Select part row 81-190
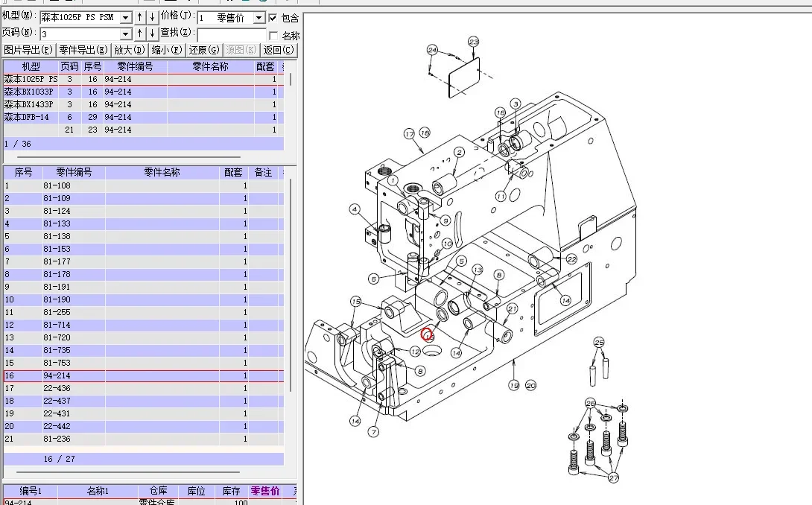Screen dimensions: 812x505 pos(144,299)
